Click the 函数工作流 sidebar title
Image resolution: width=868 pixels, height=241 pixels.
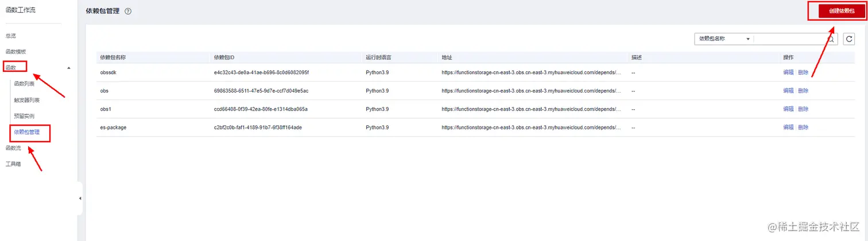click(x=20, y=11)
